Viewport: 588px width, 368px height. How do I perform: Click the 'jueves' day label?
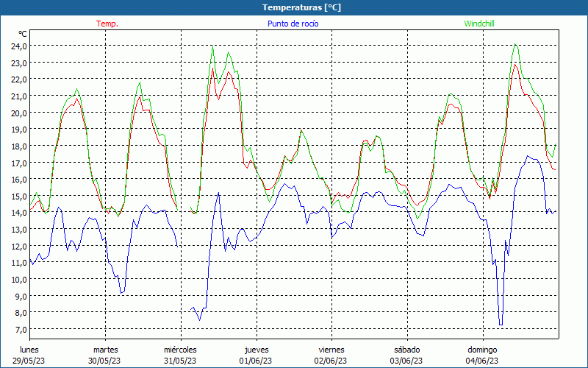click(257, 350)
